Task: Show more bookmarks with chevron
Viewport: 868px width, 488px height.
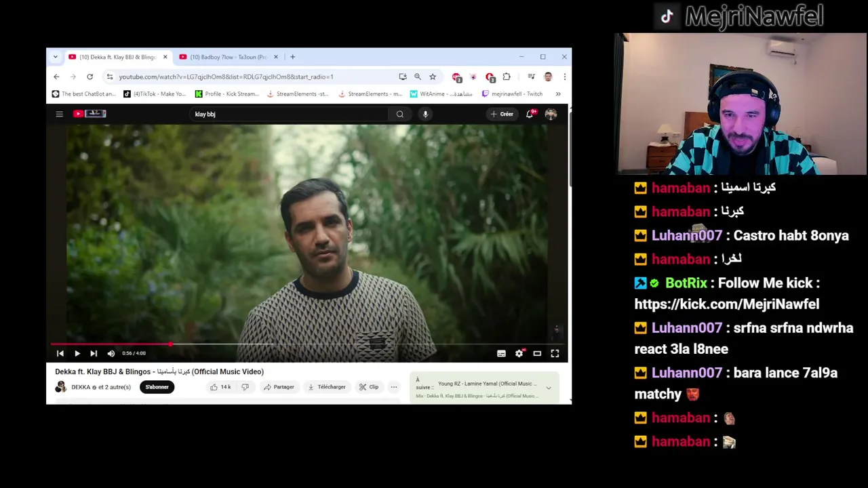Action: tap(558, 94)
